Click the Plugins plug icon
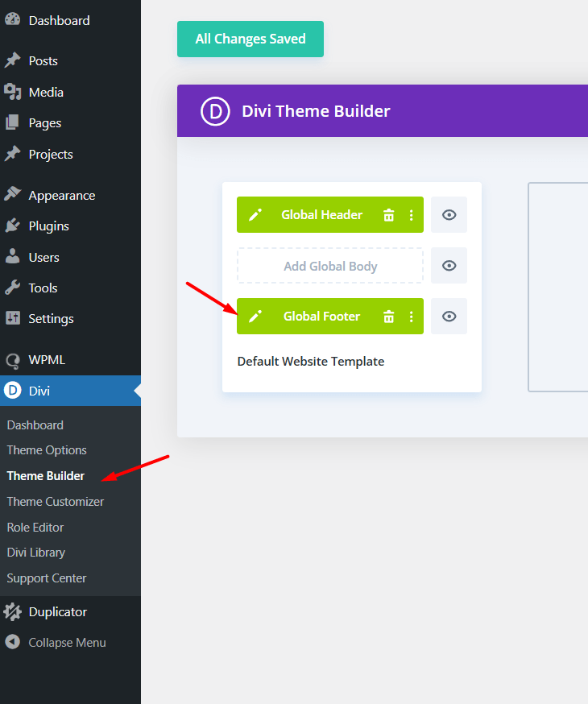Image resolution: width=588 pixels, height=704 pixels. click(13, 226)
